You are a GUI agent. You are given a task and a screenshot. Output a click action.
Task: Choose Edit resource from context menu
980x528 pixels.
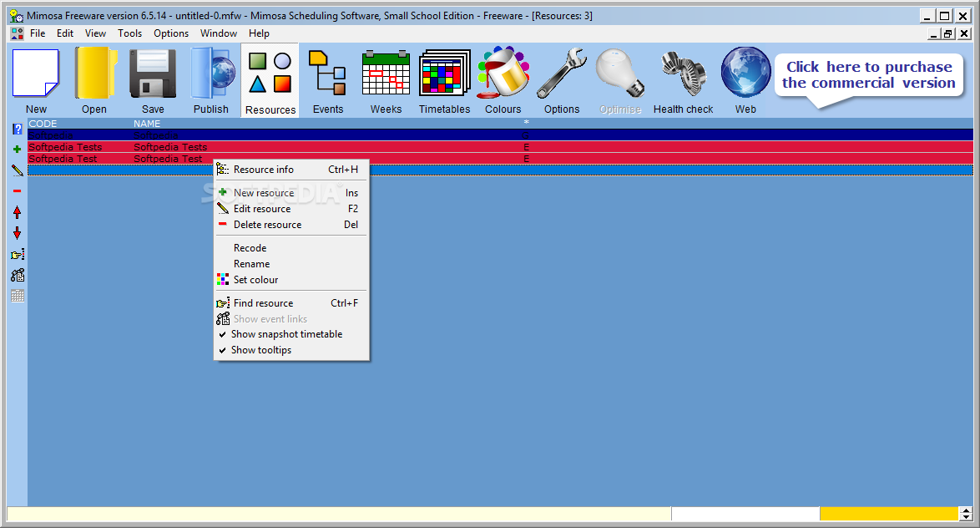click(292, 208)
